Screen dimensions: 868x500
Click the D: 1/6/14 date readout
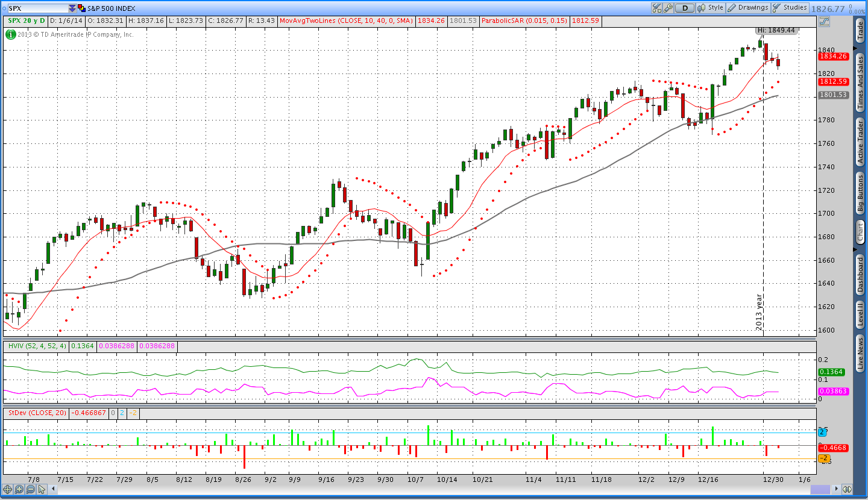tap(66, 20)
